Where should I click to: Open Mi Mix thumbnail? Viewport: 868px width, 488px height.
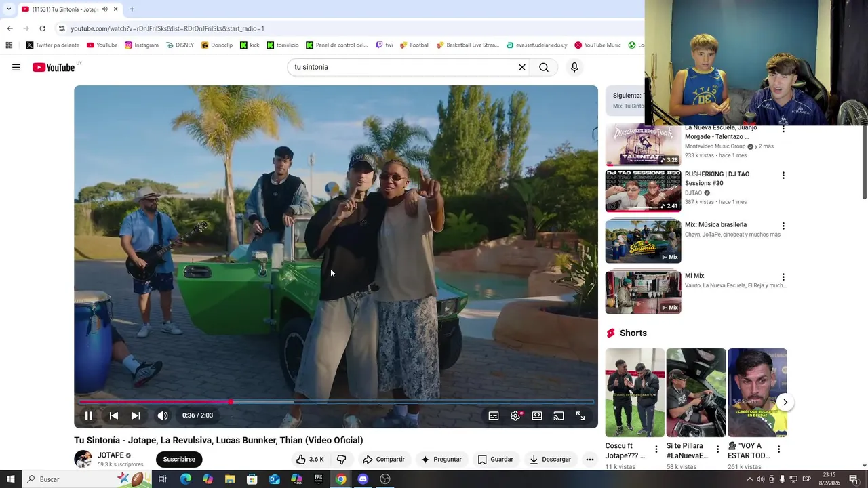point(643,292)
